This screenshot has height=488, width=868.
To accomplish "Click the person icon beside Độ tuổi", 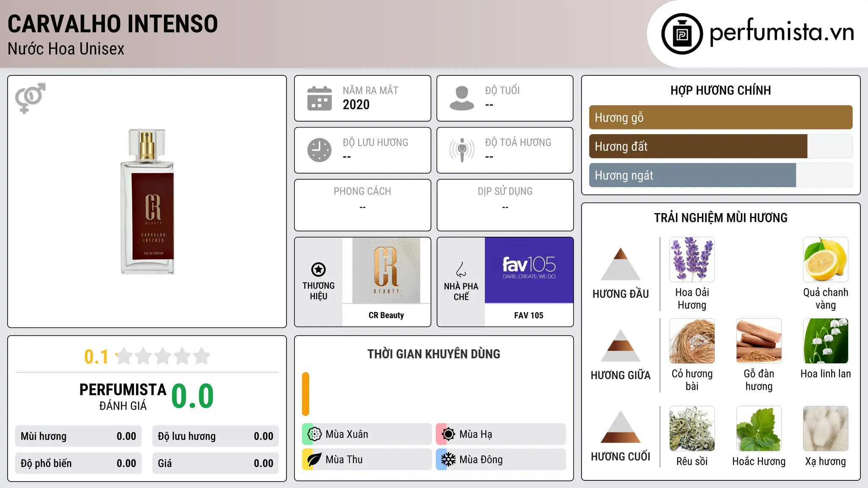I will coord(462,98).
